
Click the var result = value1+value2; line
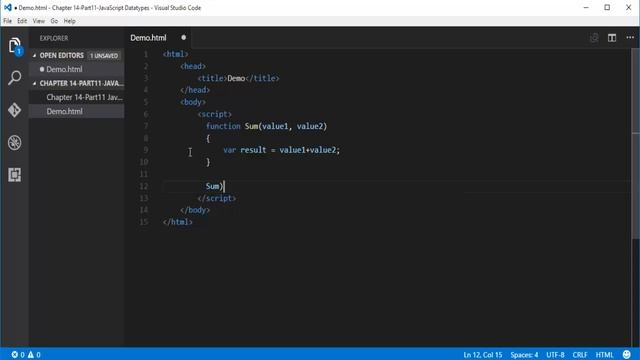click(281, 150)
